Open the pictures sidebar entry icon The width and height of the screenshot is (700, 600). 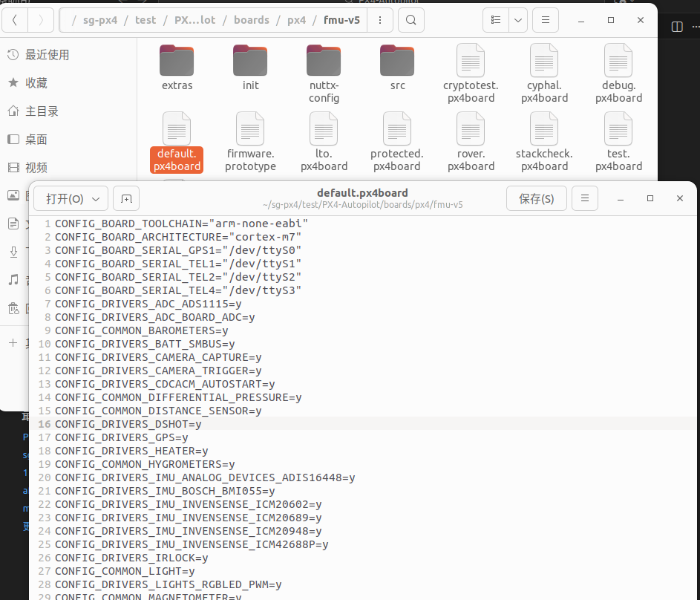click(x=13, y=195)
